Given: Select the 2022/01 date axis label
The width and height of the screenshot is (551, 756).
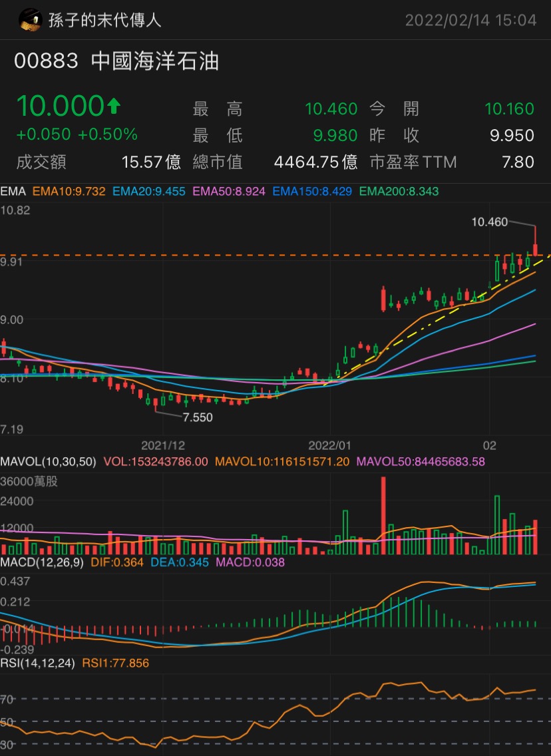Looking at the screenshot, I should tap(329, 445).
